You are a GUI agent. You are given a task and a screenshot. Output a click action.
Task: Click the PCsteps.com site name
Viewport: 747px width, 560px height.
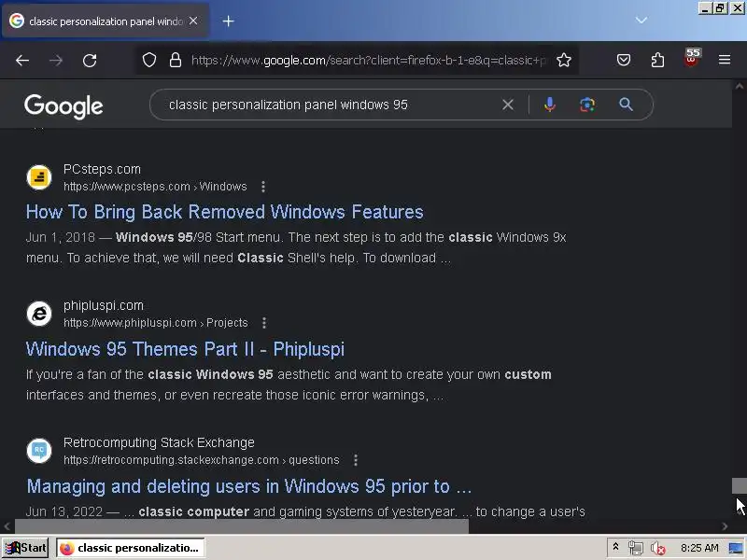point(102,169)
